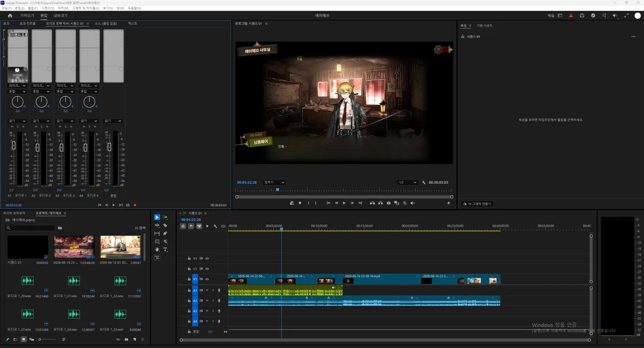Switch to the 내보내기 workspace tab
The height and width of the screenshot is (348, 644).
[x=61, y=16]
